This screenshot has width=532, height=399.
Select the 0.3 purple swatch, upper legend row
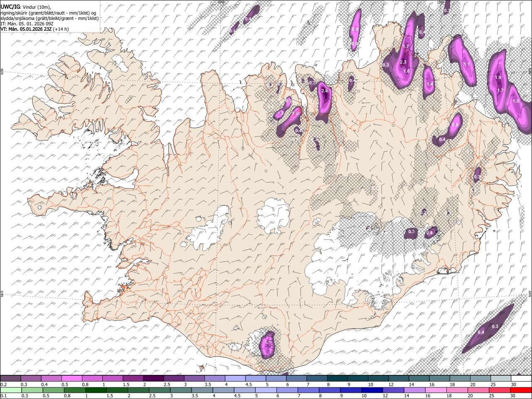[31, 379]
